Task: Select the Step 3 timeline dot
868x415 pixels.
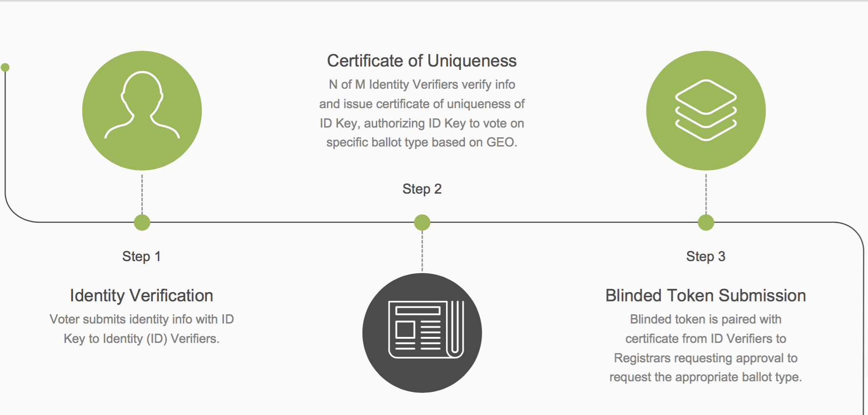Action: (705, 222)
